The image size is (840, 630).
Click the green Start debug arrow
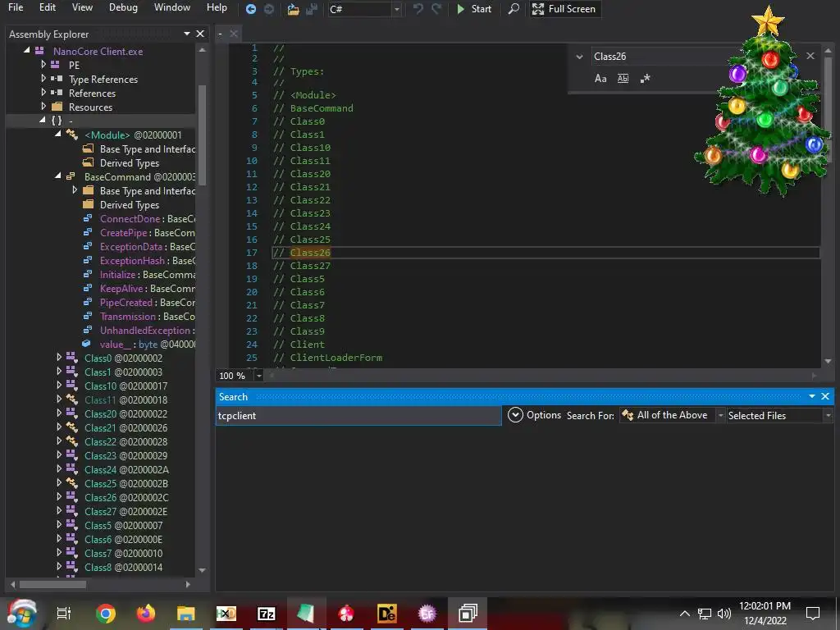[x=460, y=9]
